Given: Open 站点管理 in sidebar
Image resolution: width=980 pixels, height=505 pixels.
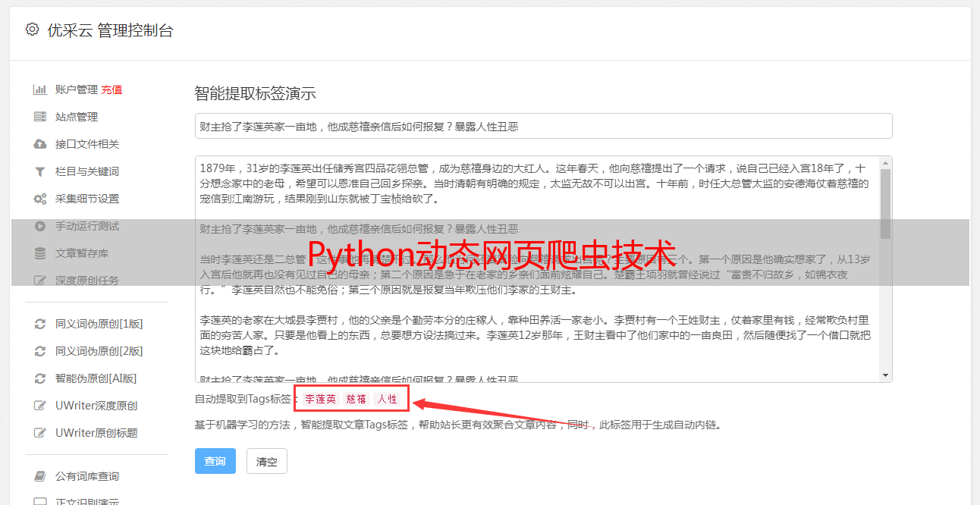Looking at the screenshot, I should [x=77, y=117].
